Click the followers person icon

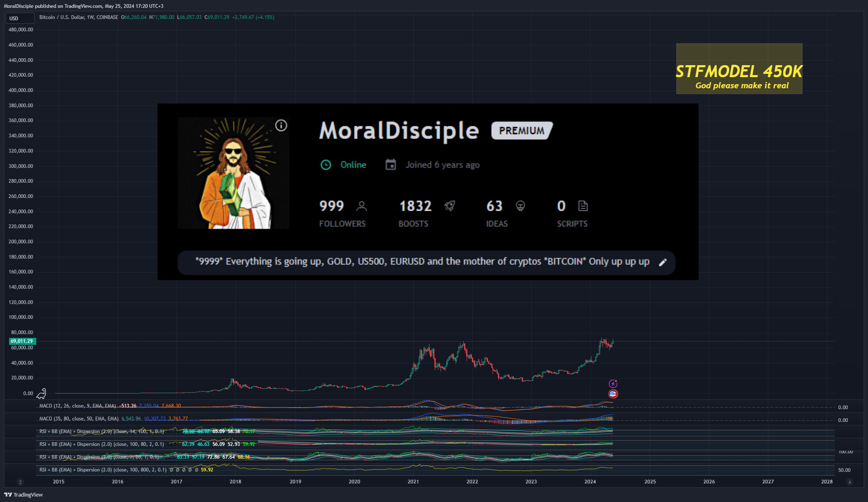tap(361, 206)
